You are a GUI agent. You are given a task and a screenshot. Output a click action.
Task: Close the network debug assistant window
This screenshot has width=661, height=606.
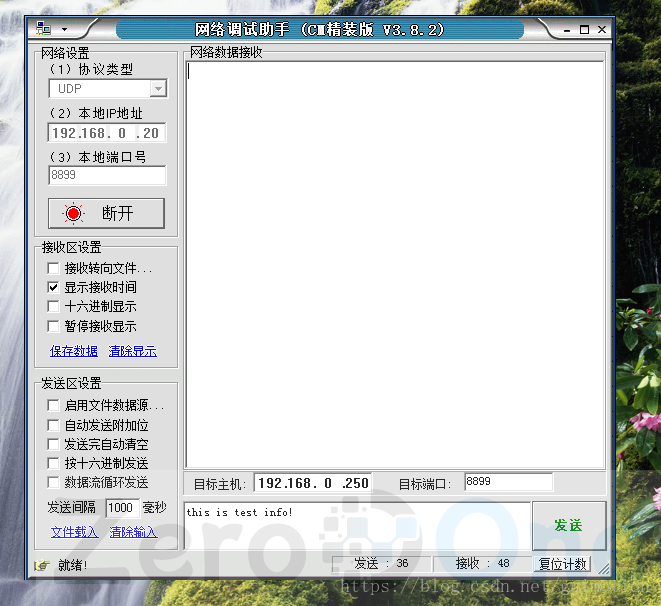[x=602, y=29]
